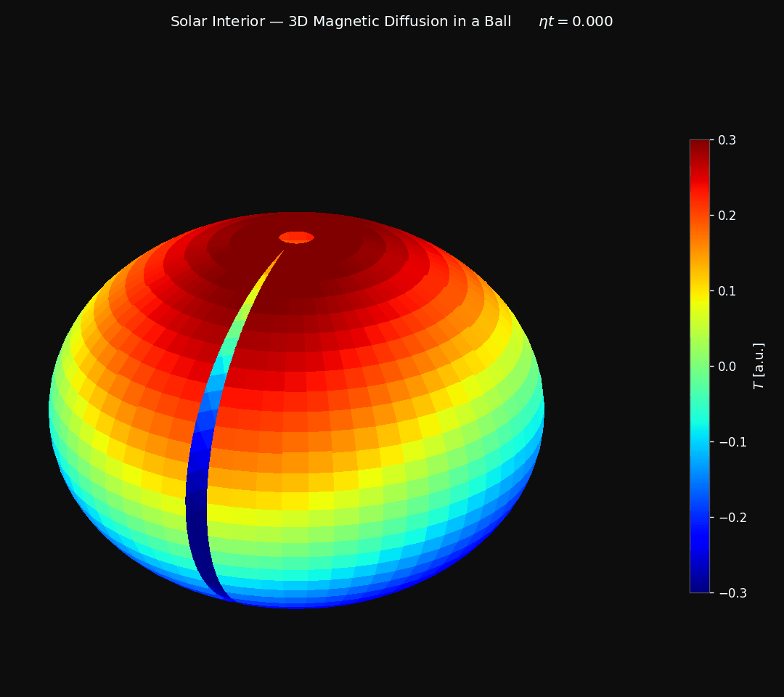Image resolution: width=784 pixels, height=697 pixels.
Task: Select the -0.3 tick on the colorbar
Action: tap(728, 592)
